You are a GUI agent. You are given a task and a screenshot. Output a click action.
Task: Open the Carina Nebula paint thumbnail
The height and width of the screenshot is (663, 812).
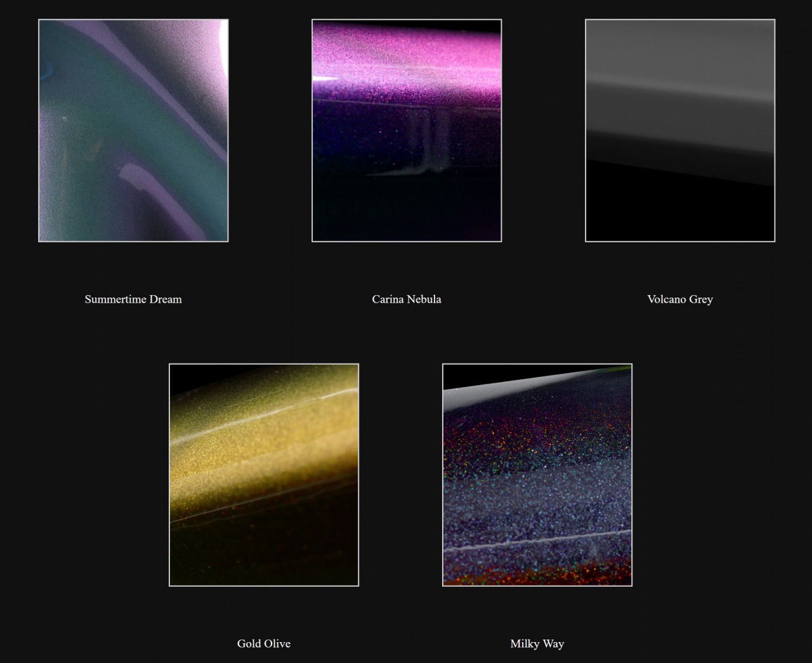pos(407,131)
